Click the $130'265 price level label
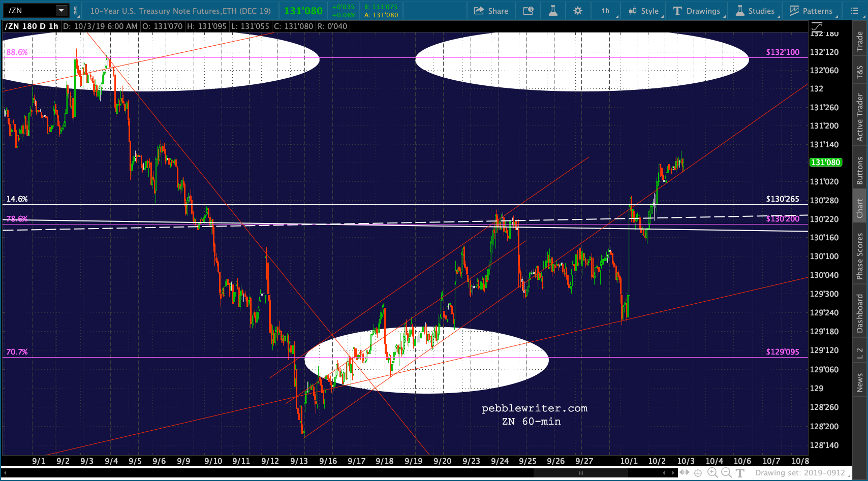The image size is (868, 481). [783, 199]
